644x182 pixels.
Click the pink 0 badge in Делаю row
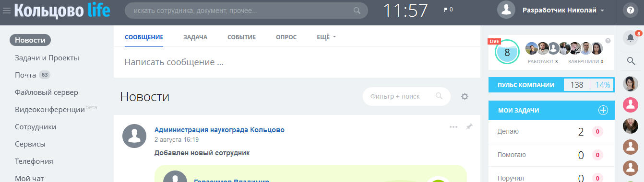click(x=597, y=132)
